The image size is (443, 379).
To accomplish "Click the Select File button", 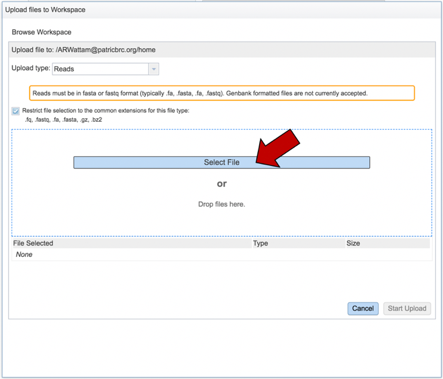I will pyautogui.click(x=221, y=162).
